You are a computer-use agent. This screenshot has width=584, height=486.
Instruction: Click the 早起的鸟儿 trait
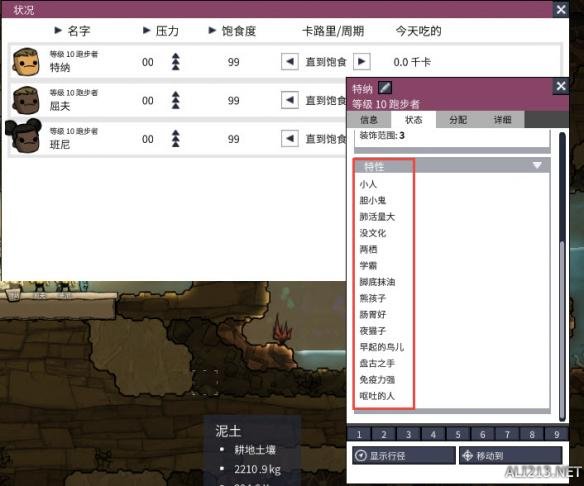[382, 347]
